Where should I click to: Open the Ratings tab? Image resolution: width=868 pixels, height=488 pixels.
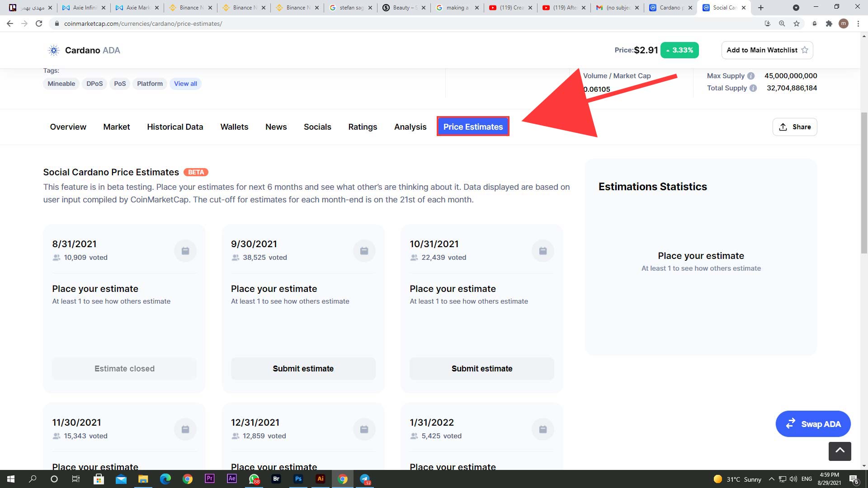363,127
